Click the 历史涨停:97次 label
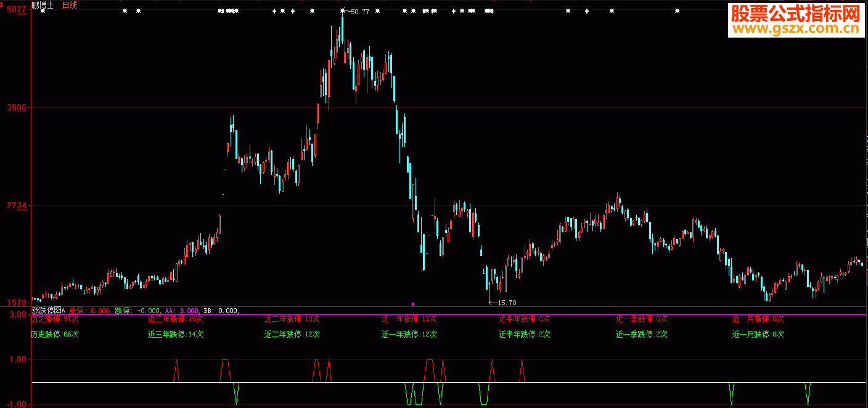The image size is (868, 408). pos(55,319)
